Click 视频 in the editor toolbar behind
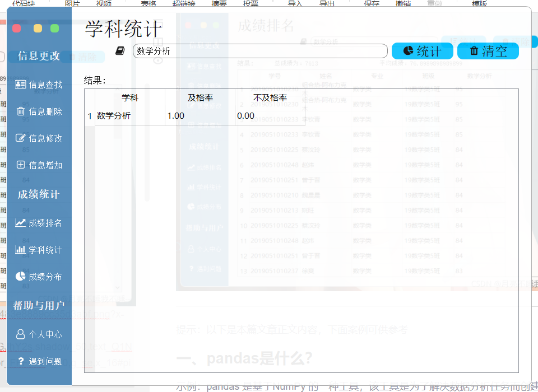 104,3
